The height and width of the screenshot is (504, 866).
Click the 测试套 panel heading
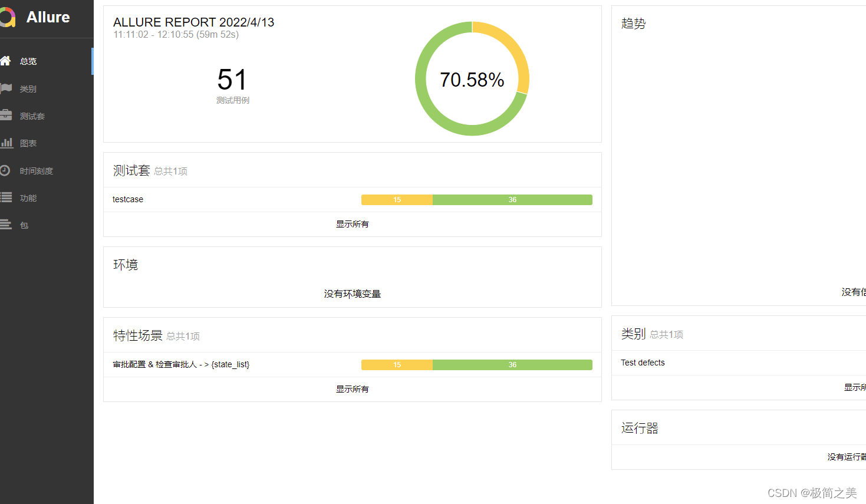click(x=131, y=170)
